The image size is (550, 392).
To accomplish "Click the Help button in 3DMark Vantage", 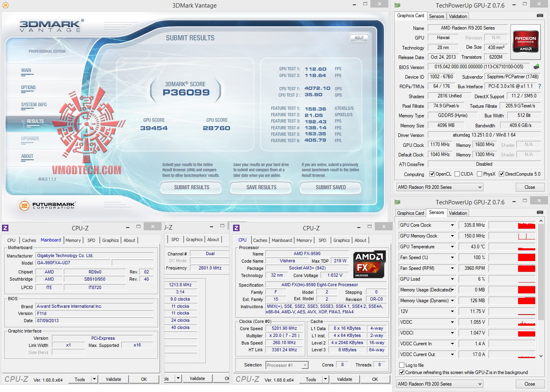I will 359,38.
